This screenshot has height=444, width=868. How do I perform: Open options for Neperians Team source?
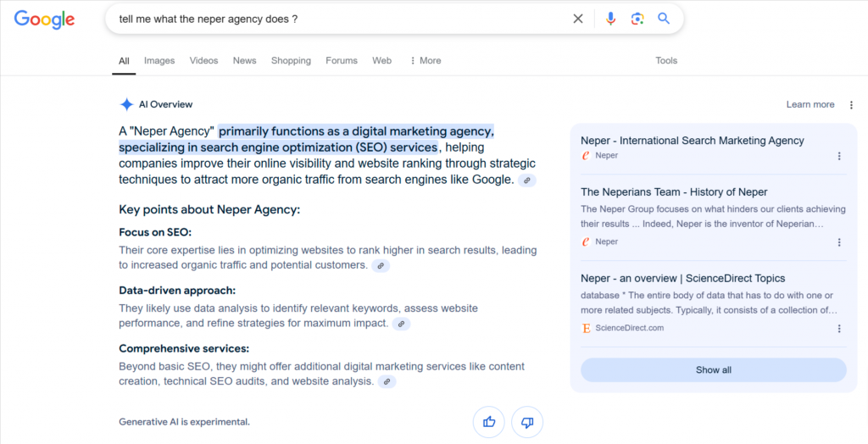tap(839, 242)
